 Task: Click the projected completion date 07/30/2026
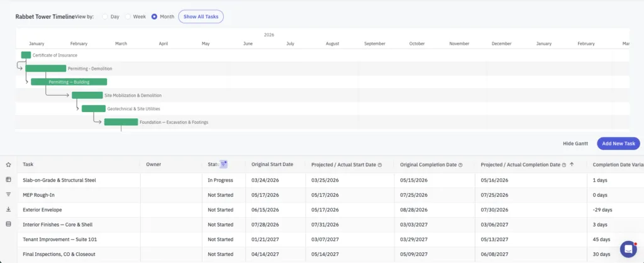pos(494,210)
